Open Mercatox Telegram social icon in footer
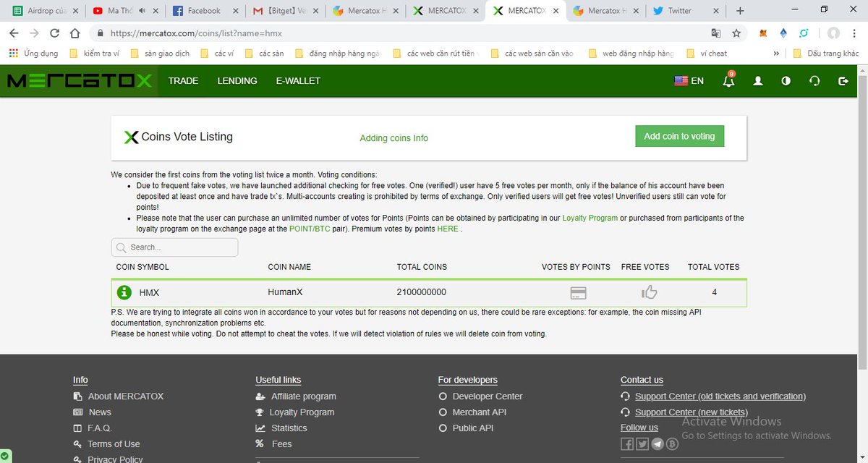Viewport: 868px width, 463px height. (x=658, y=444)
